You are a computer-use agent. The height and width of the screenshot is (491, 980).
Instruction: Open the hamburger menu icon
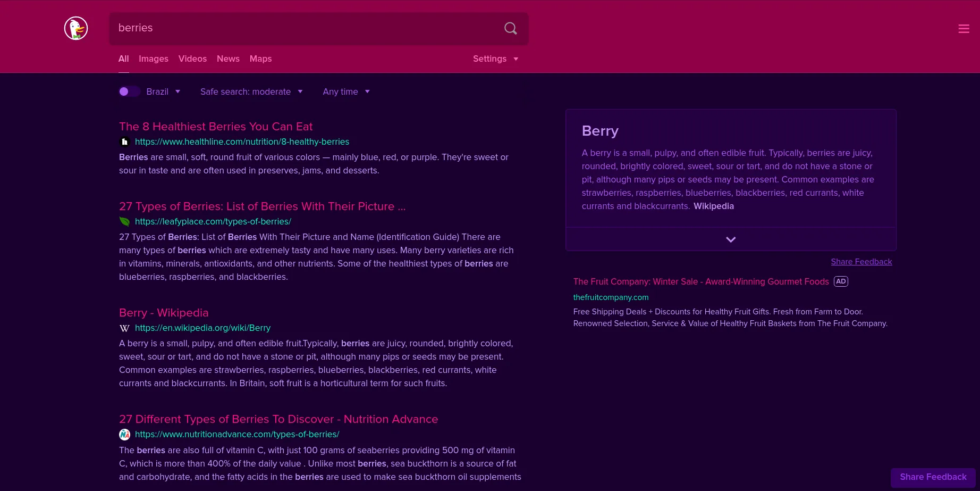pos(964,29)
